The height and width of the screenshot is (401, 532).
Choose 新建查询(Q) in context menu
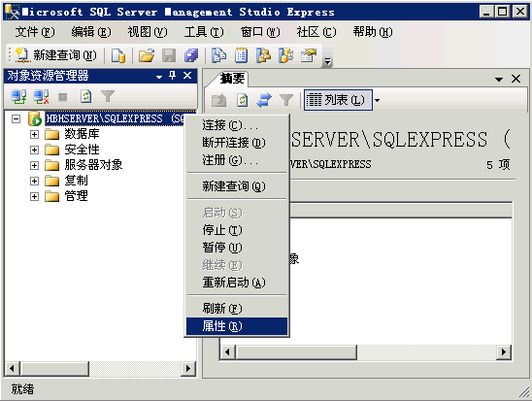(x=237, y=186)
